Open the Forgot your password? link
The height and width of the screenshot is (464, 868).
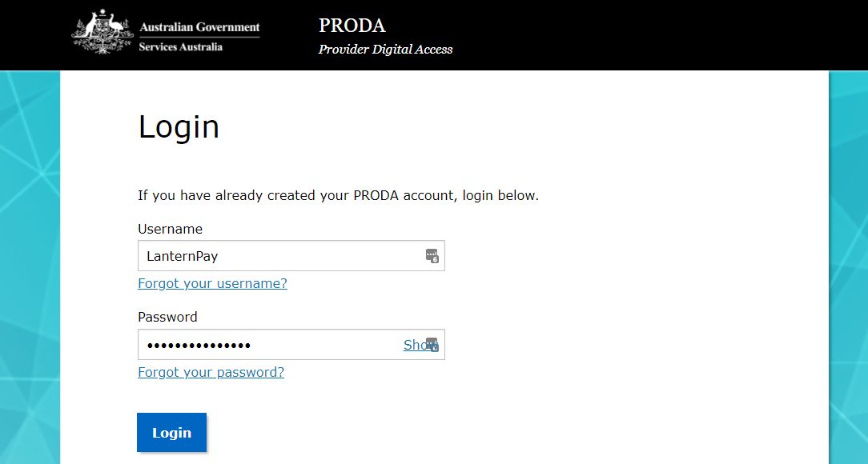point(211,372)
